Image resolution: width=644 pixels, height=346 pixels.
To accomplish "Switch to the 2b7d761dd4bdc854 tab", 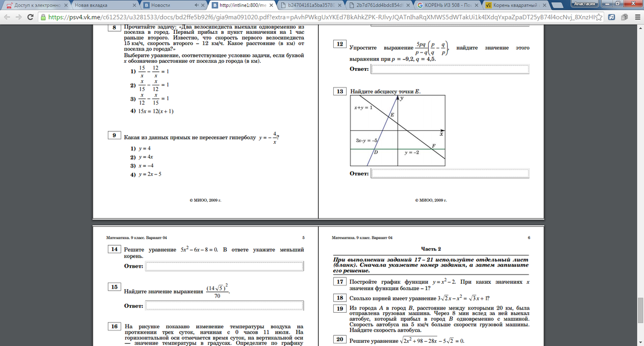I will [x=380, y=5].
